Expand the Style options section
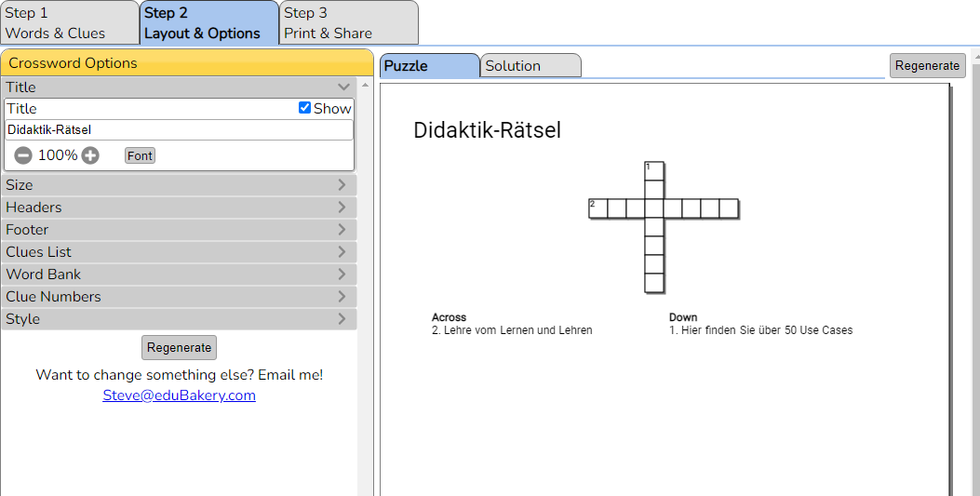Viewport: 980px width, 496px height. click(179, 318)
